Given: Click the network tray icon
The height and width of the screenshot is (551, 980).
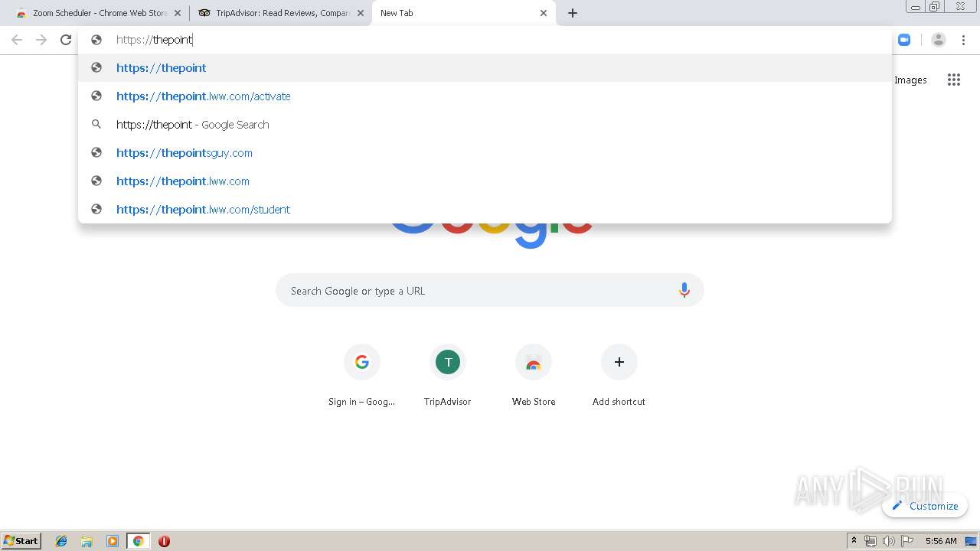Looking at the screenshot, I should [871, 541].
